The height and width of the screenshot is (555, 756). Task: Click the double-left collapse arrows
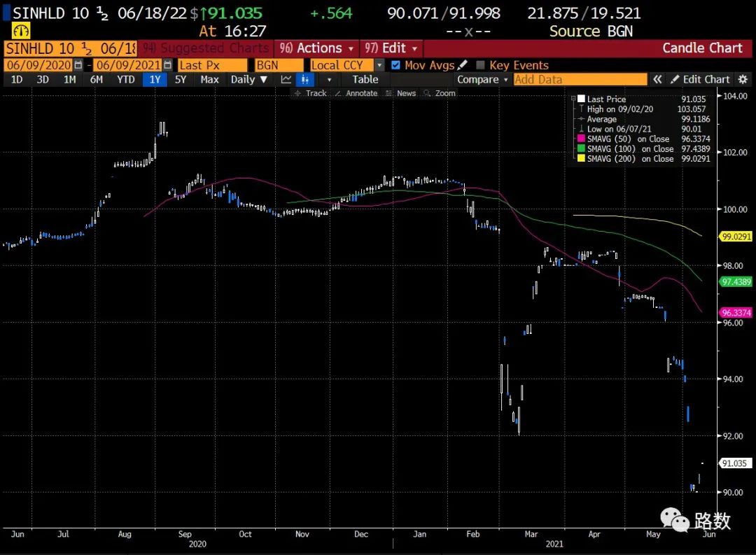pyautogui.click(x=657, y=80)
